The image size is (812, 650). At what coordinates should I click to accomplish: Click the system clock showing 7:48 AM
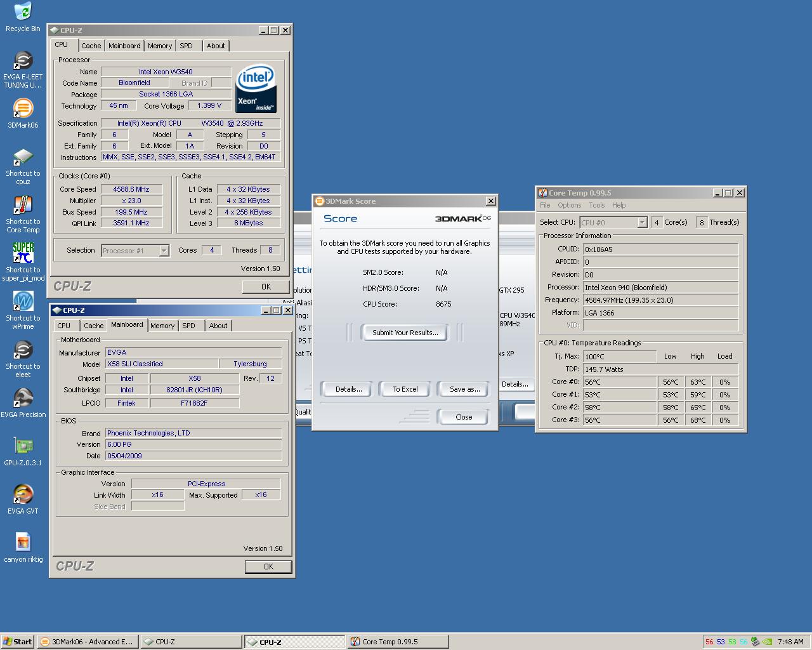790,642
